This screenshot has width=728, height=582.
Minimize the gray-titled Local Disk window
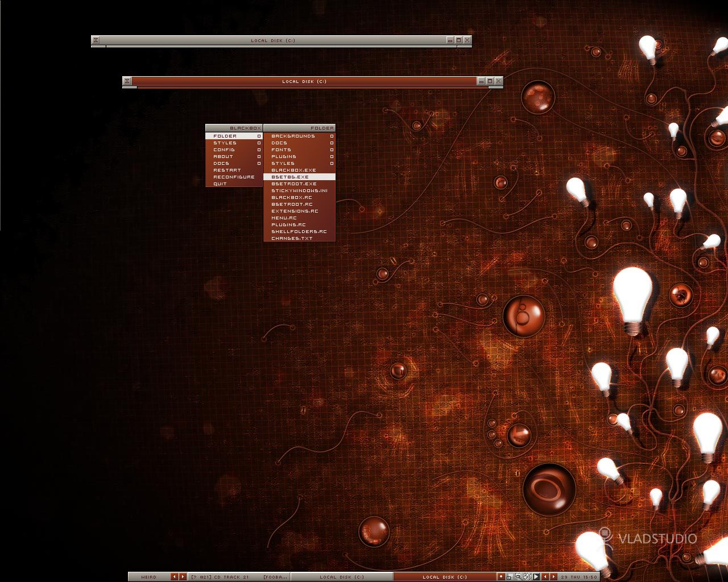(450, 40)
